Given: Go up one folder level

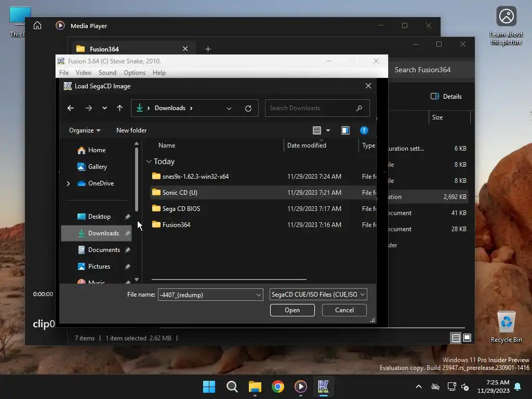Looking at the screenshot, I should [120, 108].
